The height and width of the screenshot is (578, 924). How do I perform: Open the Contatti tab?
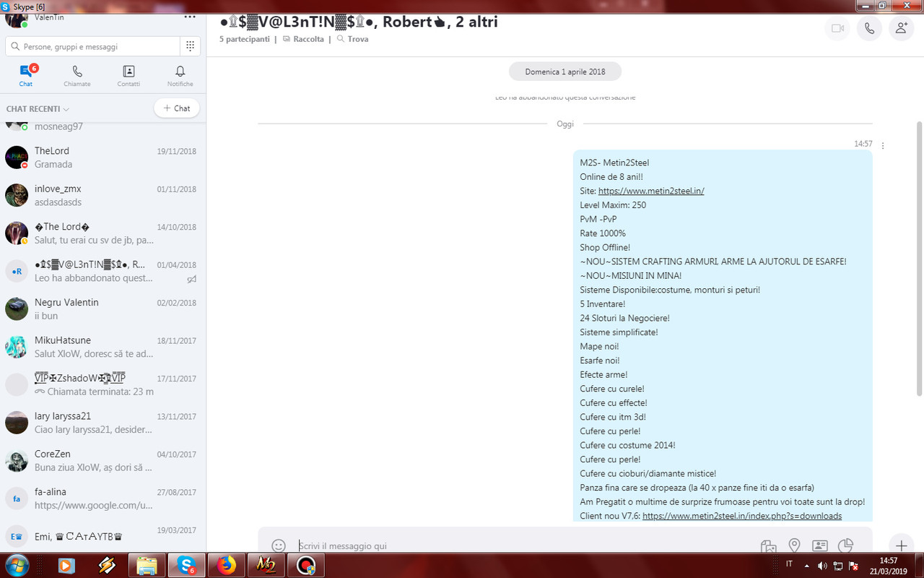[128, 75]
